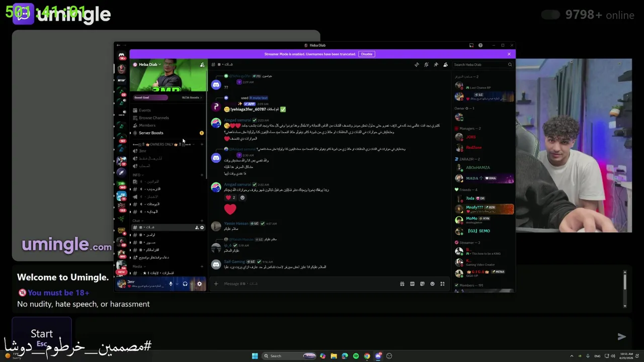This screenshot has height=362, width=644.
Task: Add channel to Chat category
Action: tap(202, 221)
